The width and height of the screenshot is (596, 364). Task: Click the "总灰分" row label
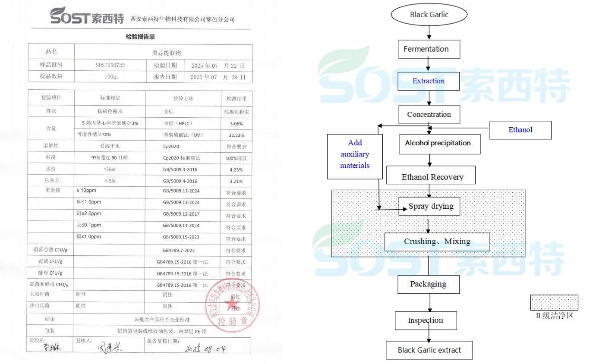coord(51,181)
